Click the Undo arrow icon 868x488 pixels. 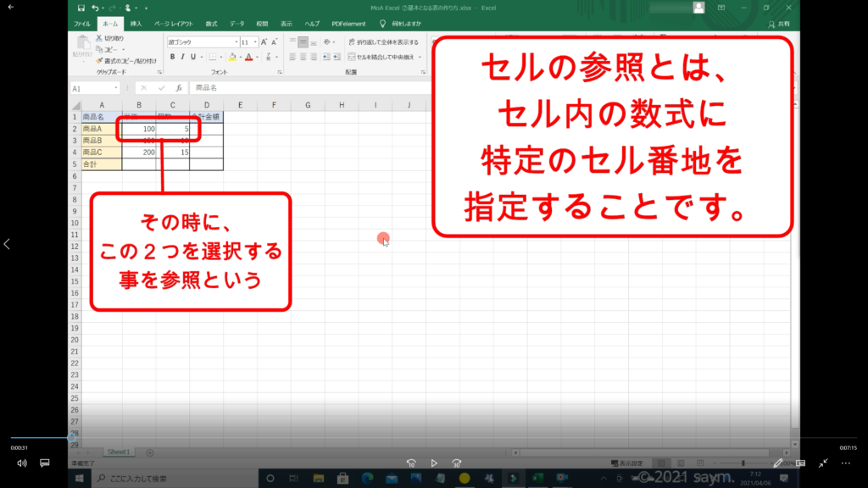pos(95,8)
